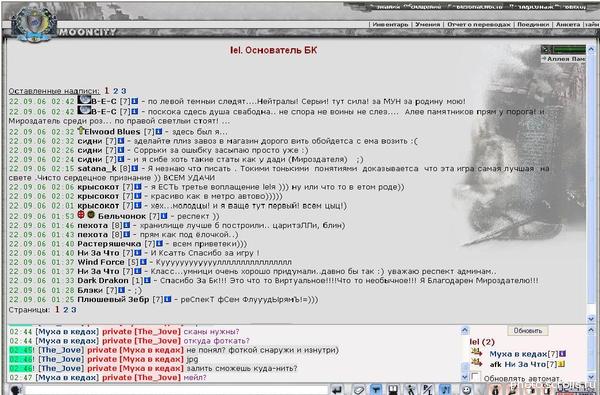
Task: Click the clan badge beside Elwood Blues
Action: point(80,131)
